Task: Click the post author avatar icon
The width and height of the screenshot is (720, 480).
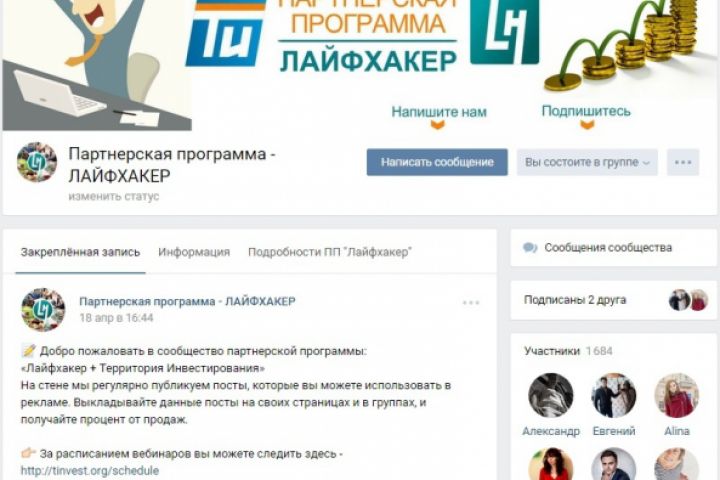Action: click(43, 310)
